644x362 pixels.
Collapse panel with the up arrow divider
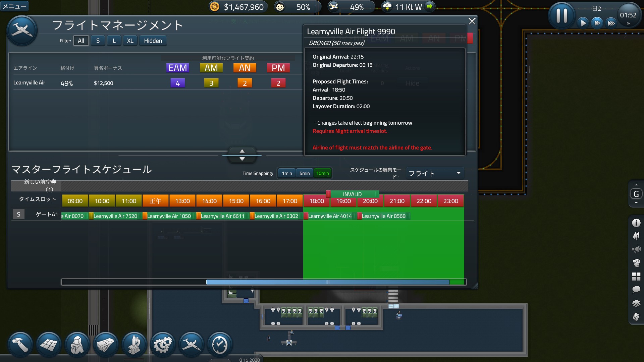[x=242, y=151]
